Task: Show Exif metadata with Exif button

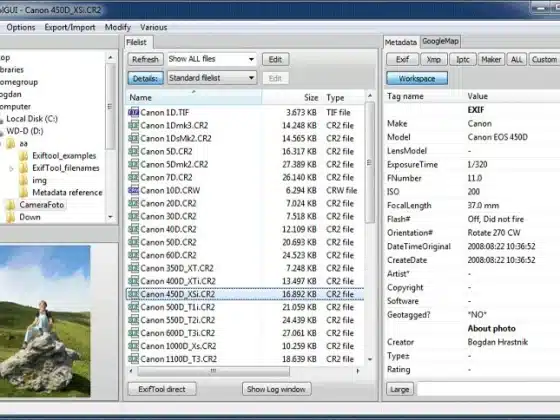Action: point(402,59)
